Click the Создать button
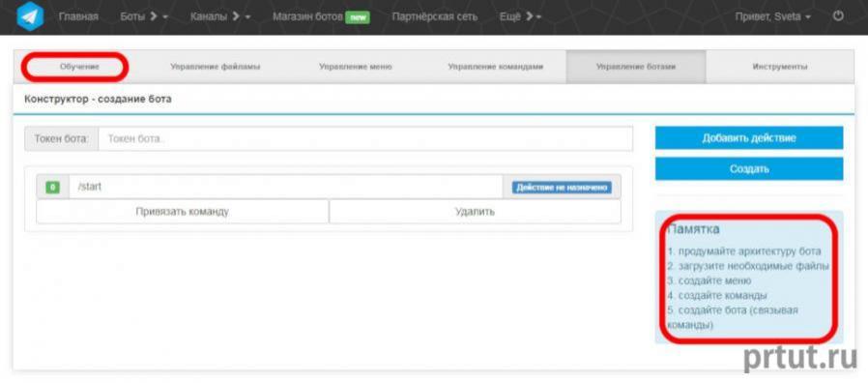 coord(749,168)
